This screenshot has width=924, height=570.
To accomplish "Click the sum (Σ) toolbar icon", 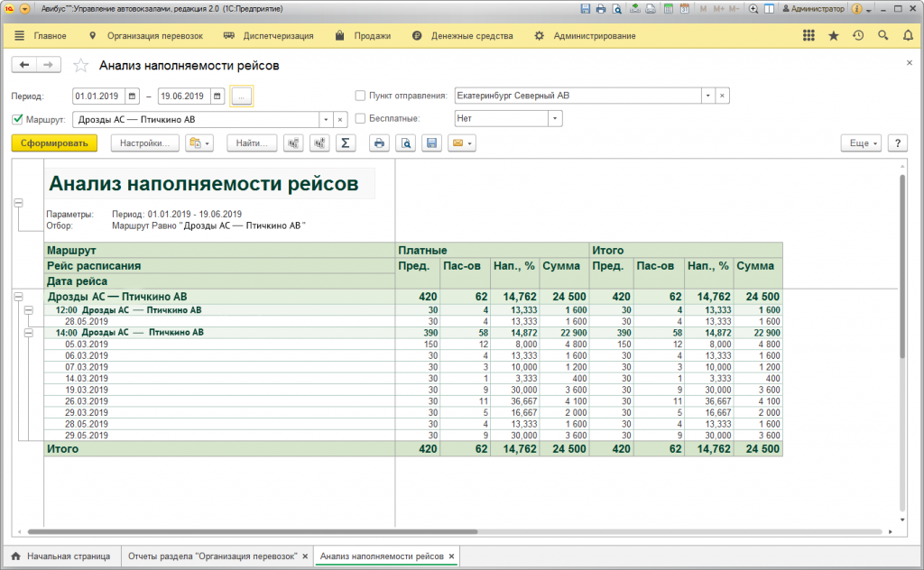I will [346, 143].
